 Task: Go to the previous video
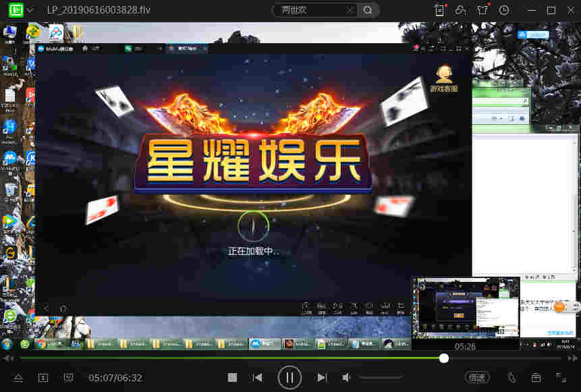pyautogui.click(x=258, y=378)
